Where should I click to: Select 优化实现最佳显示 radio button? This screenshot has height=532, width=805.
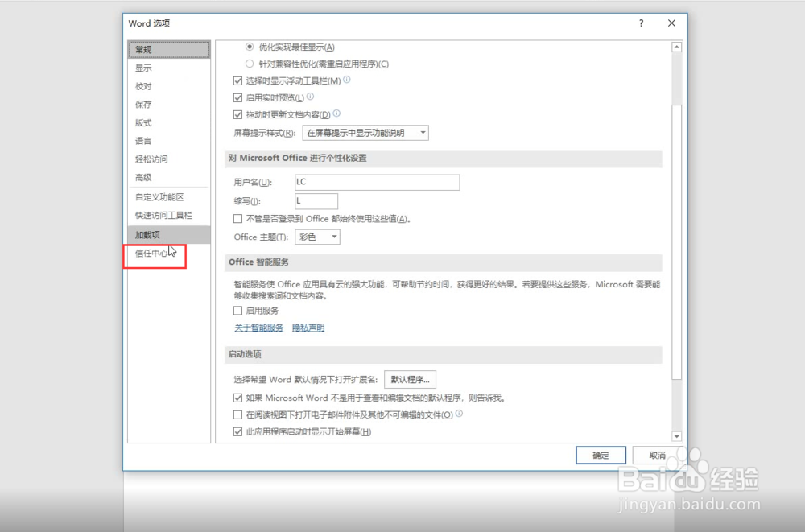pos(250,47)
